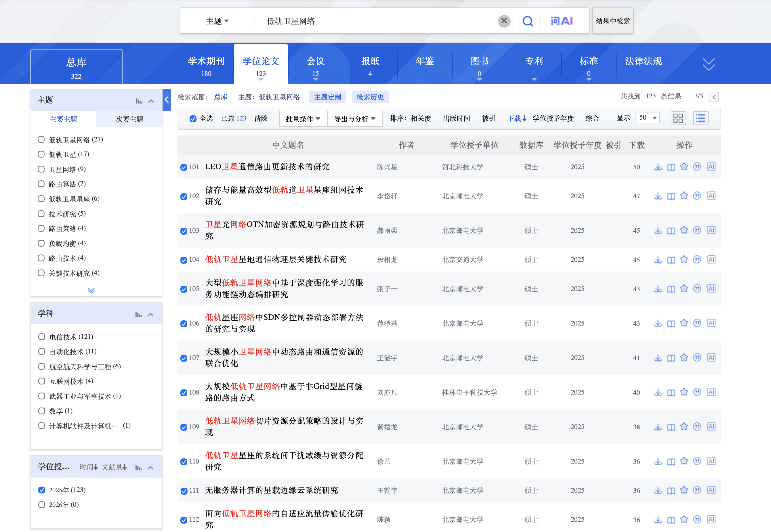
Task: Check the 航空航天科学与工程 (6) filter
Action: [x=42, y=366]
